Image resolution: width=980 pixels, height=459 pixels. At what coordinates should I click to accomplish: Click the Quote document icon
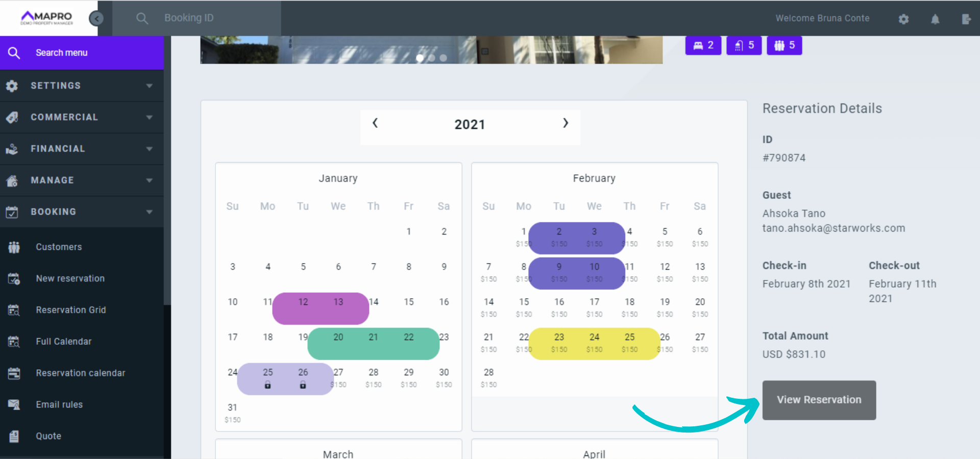pos(14,436)
